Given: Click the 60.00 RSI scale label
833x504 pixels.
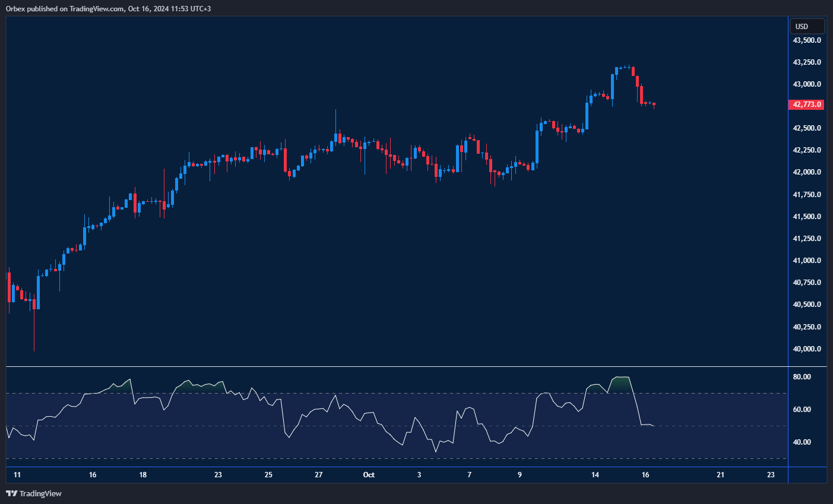Looking at the screenshot, I should point(802,410).
